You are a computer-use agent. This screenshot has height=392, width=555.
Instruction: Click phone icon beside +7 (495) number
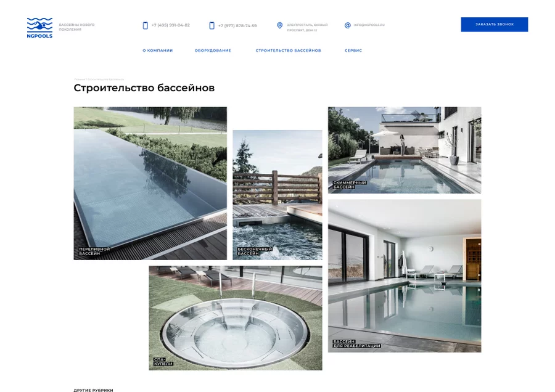coord(145,25)
